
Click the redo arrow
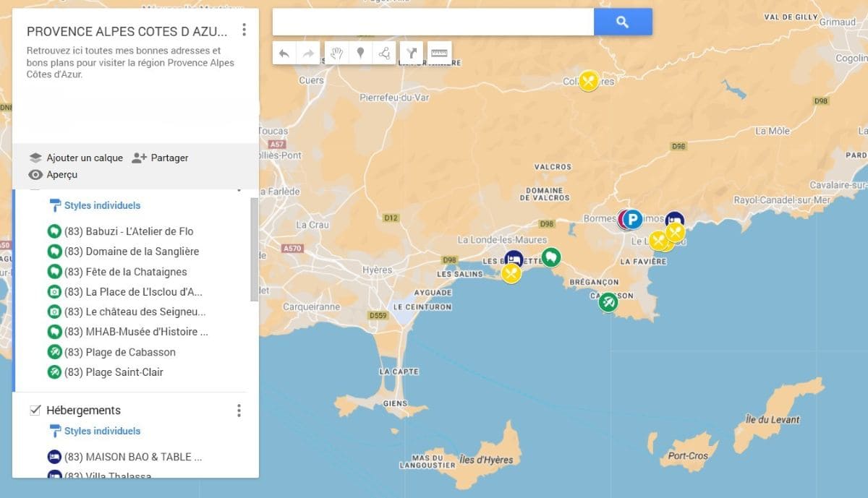308,53
